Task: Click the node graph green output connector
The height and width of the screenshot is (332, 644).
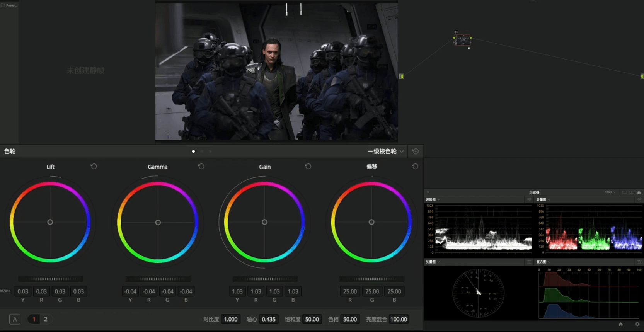Action: pyautogui.click(x=642, y=76)
